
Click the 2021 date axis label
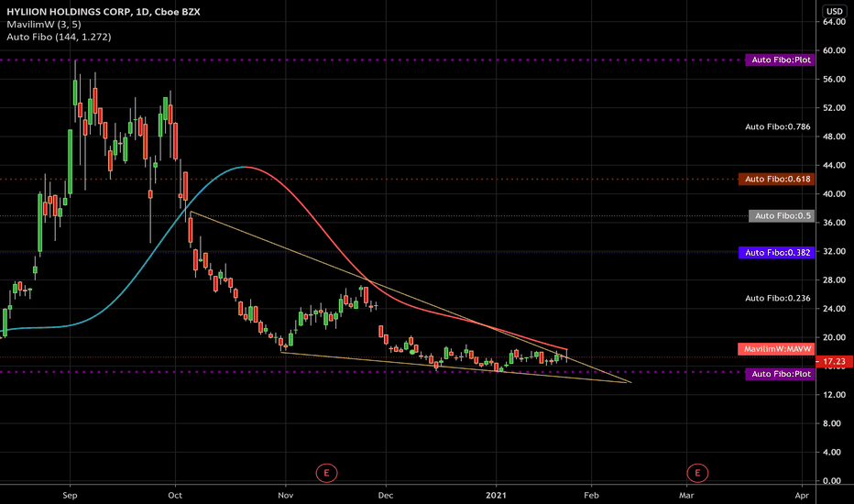tap(496, 495)
